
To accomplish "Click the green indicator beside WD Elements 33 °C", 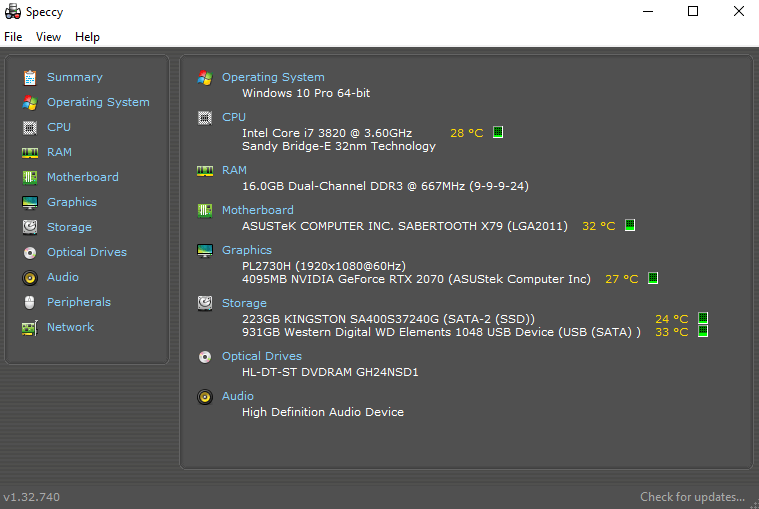I will tap(703, 331).
